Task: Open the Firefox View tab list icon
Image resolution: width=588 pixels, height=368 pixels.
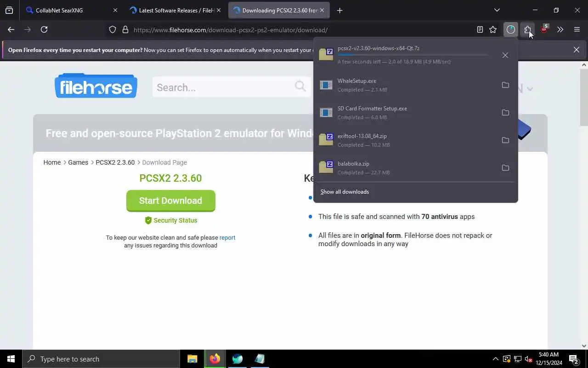Action: coord(9,10)
